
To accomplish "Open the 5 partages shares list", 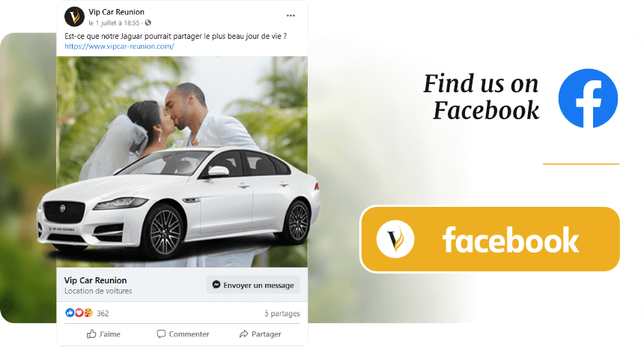I will point(282,313).
